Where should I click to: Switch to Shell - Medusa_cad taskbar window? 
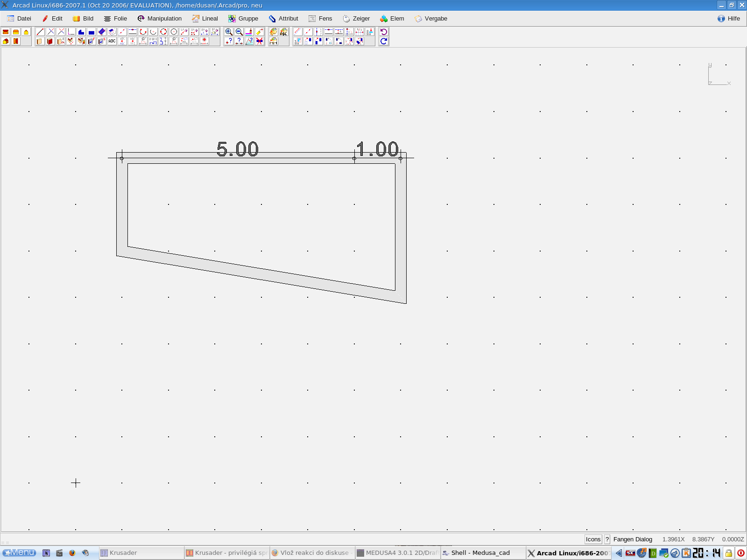click(483, 553)
